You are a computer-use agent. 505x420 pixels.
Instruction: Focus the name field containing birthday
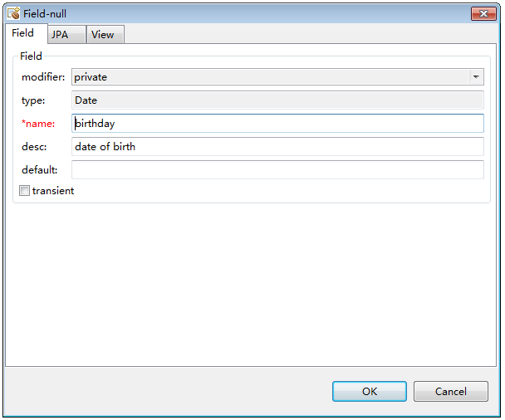pos(277,124)
